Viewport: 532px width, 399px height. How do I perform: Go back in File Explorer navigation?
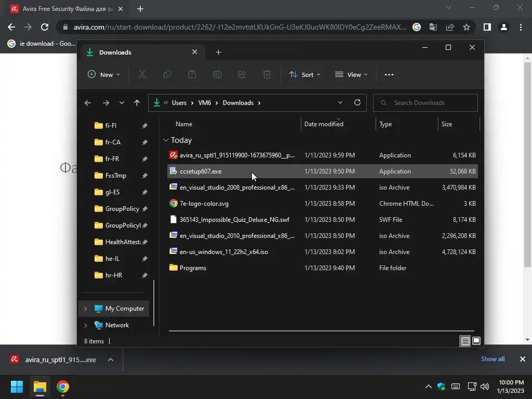(x=88, y=103)
